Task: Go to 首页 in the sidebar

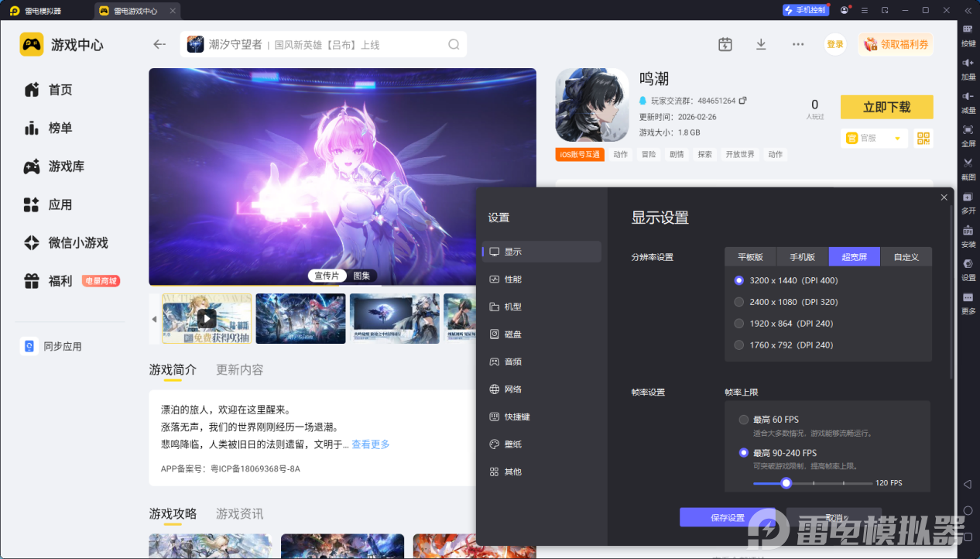Action: tap(60, 90)
